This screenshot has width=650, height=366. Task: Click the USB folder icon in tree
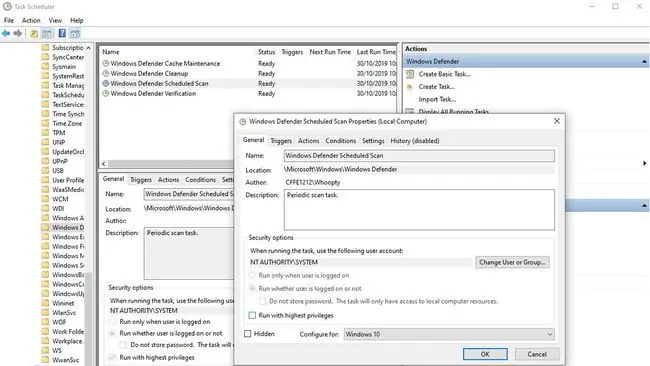point(45,170)
